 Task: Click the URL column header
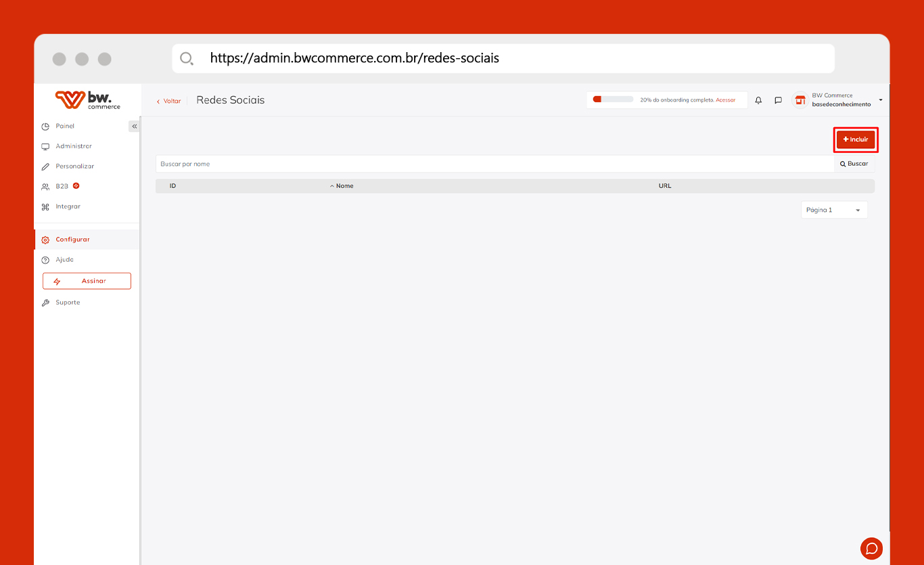click(x=665, y=186)
